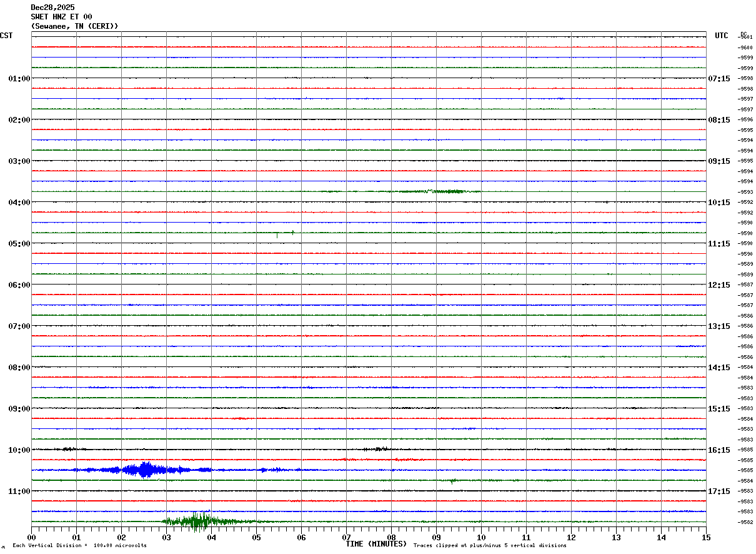Click the 08:15 UTC time label
The width and height of the screenshot is (756, 554).
tap(719, 119)
